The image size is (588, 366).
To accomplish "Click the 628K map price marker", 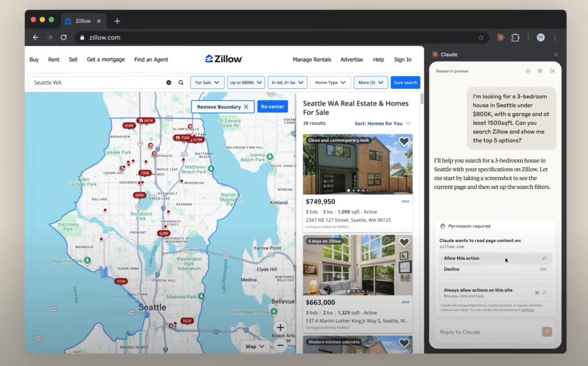I will 164,233.
